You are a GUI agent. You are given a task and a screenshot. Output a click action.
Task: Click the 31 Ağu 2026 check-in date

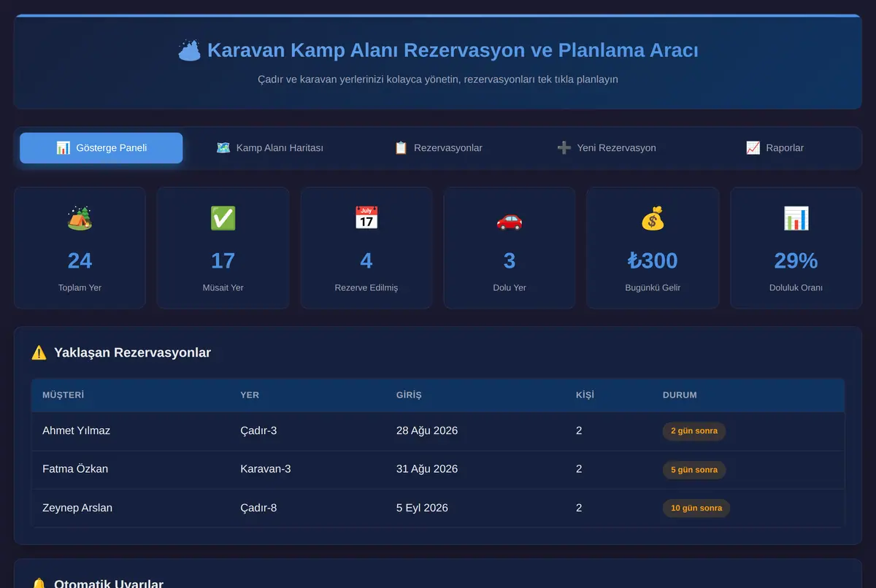click(427, 469)
